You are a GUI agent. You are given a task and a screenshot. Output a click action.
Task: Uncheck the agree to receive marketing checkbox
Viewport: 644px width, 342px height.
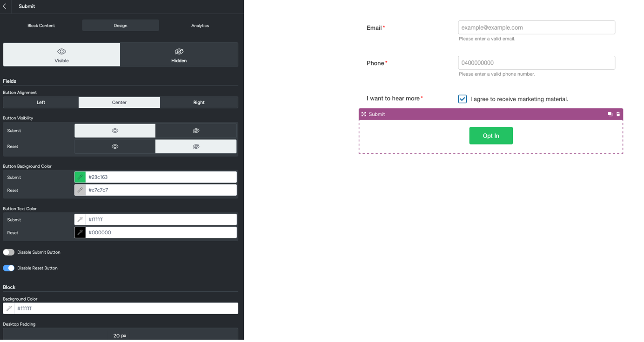click(462, 99)
